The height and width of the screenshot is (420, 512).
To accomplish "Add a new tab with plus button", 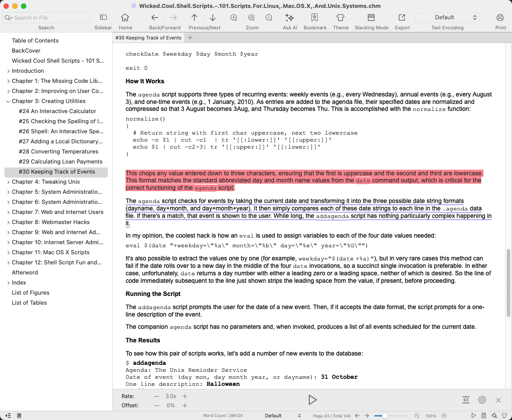I will click(x=190, y=38).
